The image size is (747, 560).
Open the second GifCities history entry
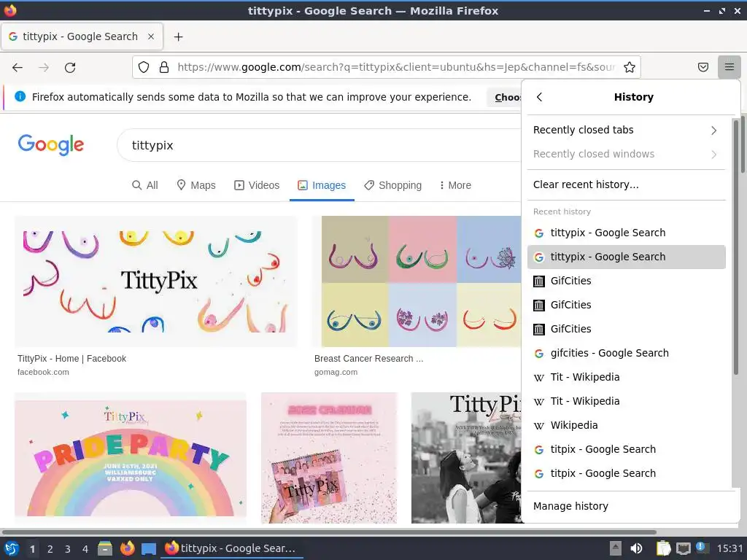point(626,305)
